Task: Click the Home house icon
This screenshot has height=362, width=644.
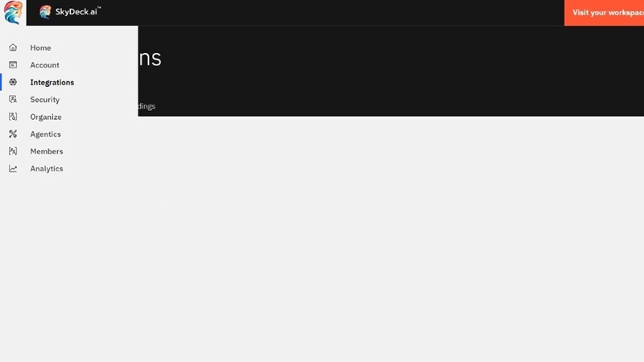Action: [x=13, y=48]
